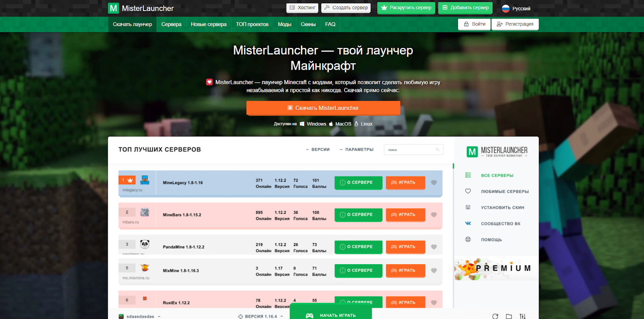Click ИГРАТЬ for MineBars
Screen dimensions: 644x319
pos(405,215)
